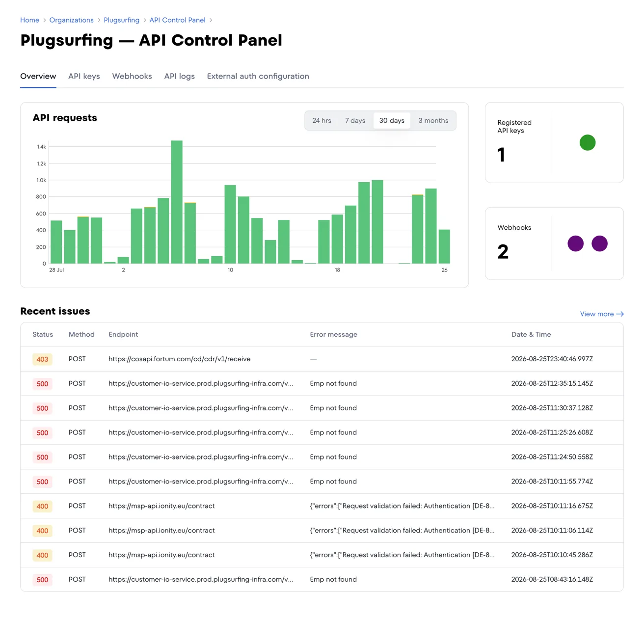Open Plugsurfing breadcrumb link
Image resolution: width=644 pixels, height=644 pixels.
point(121,20)
